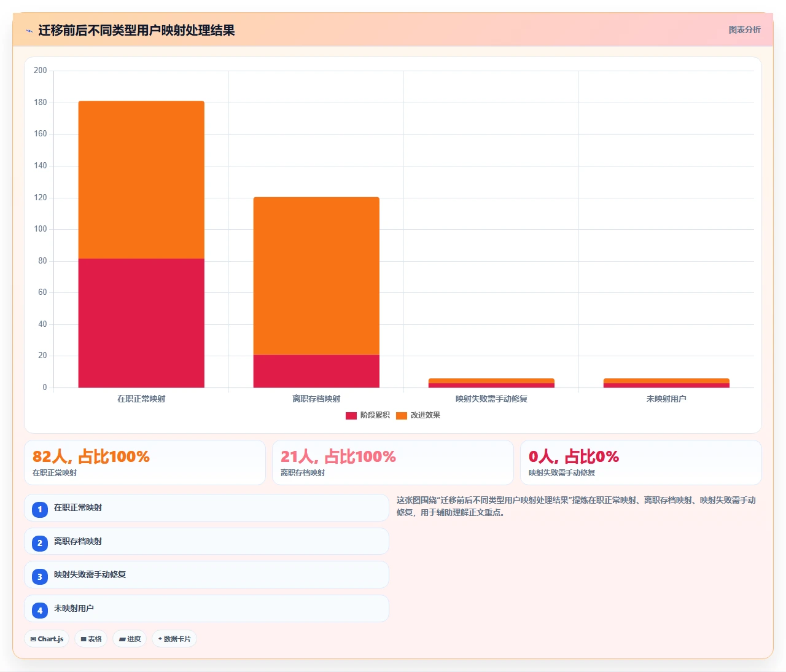Click the orange segment of 在职正常映射 bar
The image size is (786, 672).
(141, 179)
